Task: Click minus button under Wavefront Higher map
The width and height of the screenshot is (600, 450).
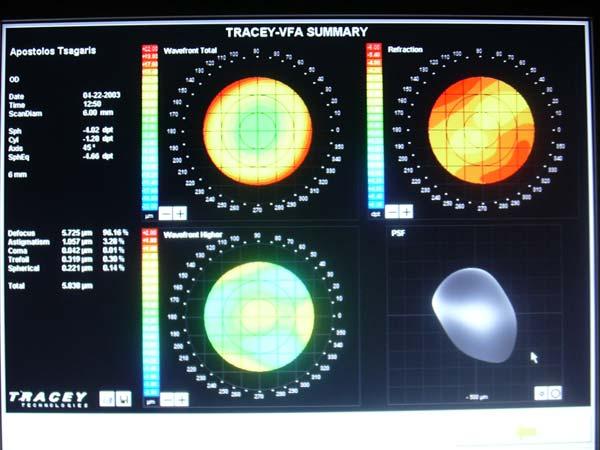Action: pos(167,399)
